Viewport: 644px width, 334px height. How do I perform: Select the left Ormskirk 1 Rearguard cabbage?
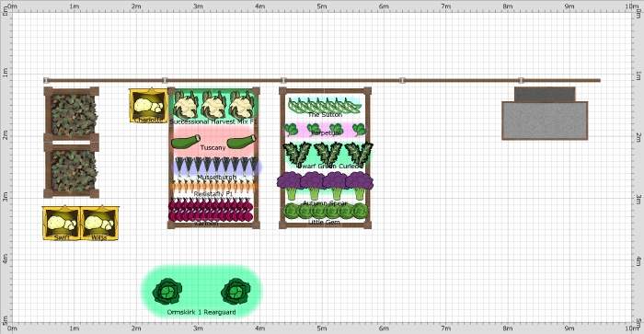[x=167, y=292]
